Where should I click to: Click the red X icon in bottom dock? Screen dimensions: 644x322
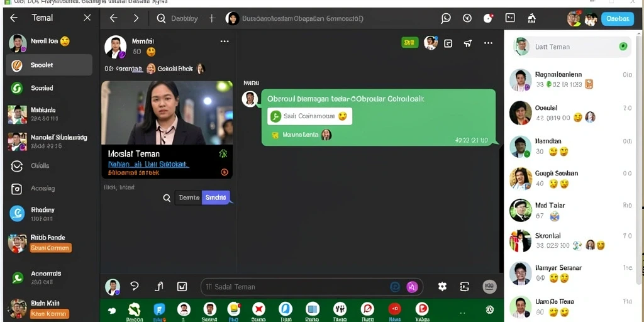pyautogui.click(x=258, y=309)
